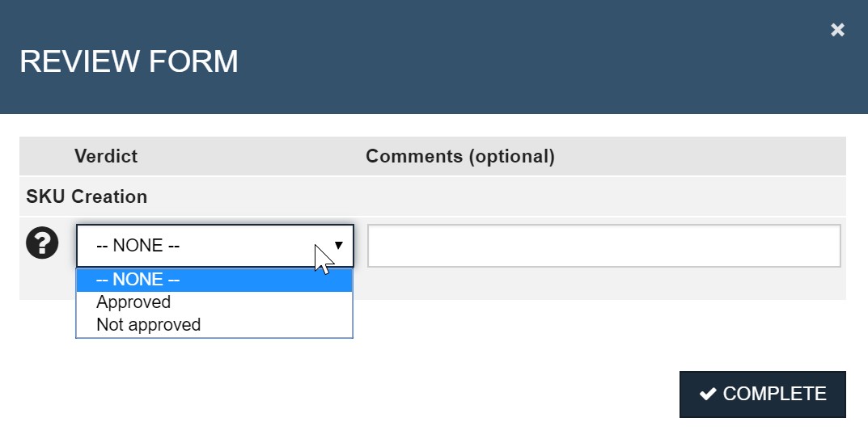Click the Verdict dropdown arrow

[338, 245]
